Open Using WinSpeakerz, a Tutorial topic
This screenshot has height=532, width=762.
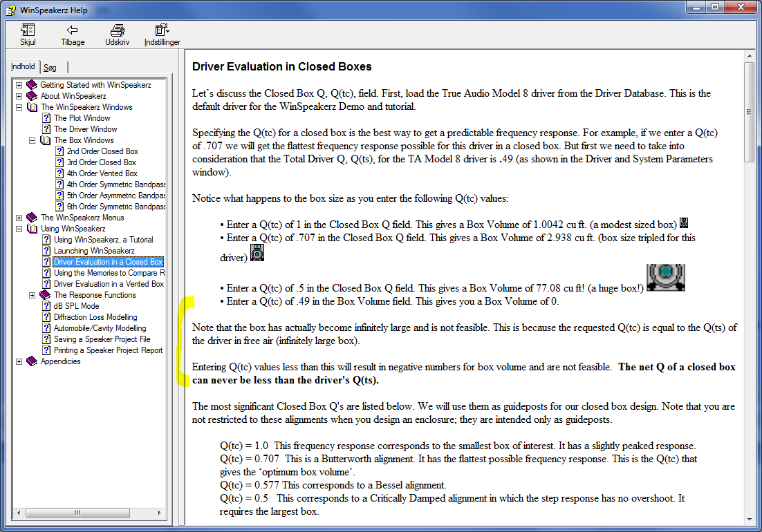point(104,240)
